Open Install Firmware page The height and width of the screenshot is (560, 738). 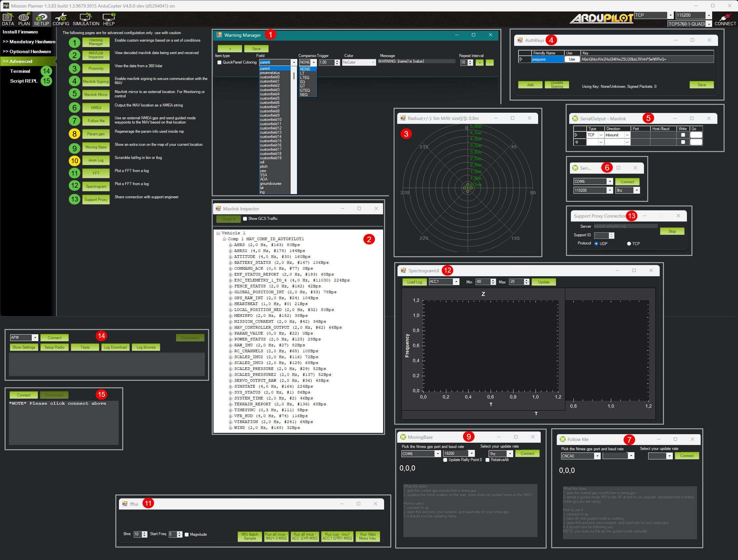tap(20, 32)
